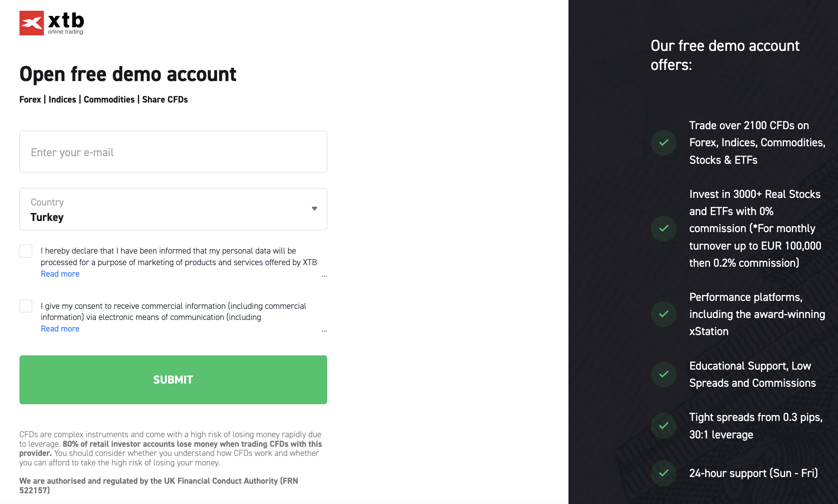838x504 pixels.
Task: Expand ellipsis after commercial consent text
Action: 324,330
